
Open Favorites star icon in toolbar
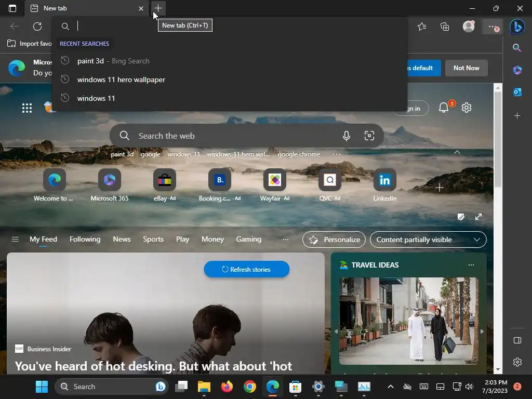422,26
